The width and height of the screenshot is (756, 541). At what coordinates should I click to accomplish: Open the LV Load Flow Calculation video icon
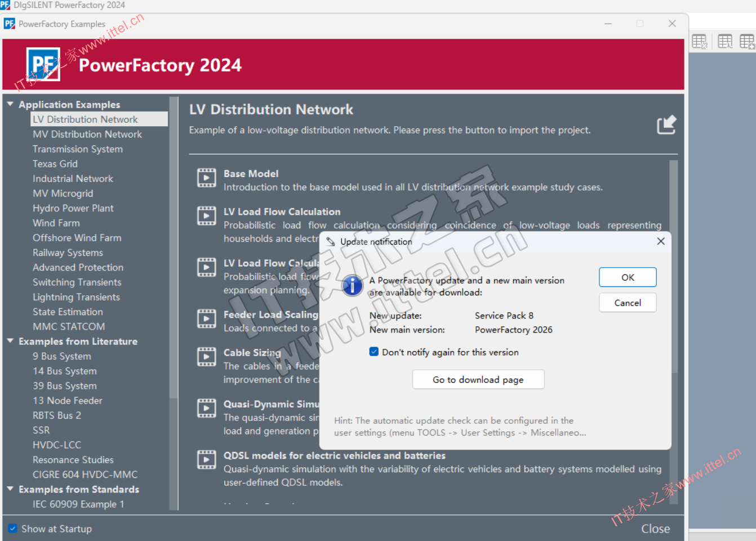coord(206,215)
